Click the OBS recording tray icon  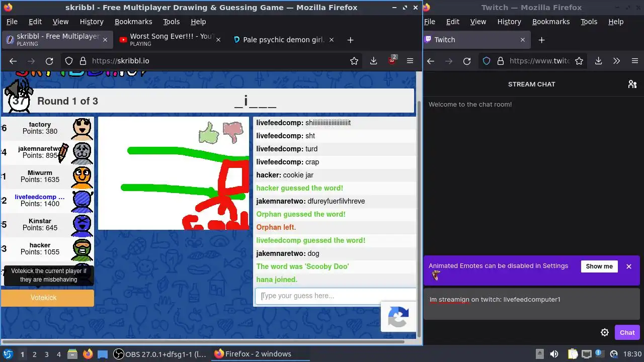tap(613, 354)
